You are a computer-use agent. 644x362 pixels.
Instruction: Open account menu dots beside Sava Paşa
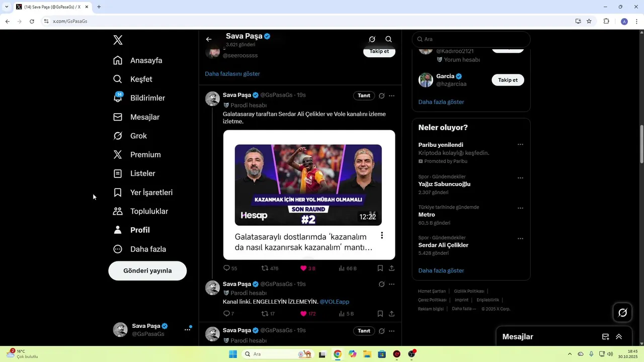(187, 330)
